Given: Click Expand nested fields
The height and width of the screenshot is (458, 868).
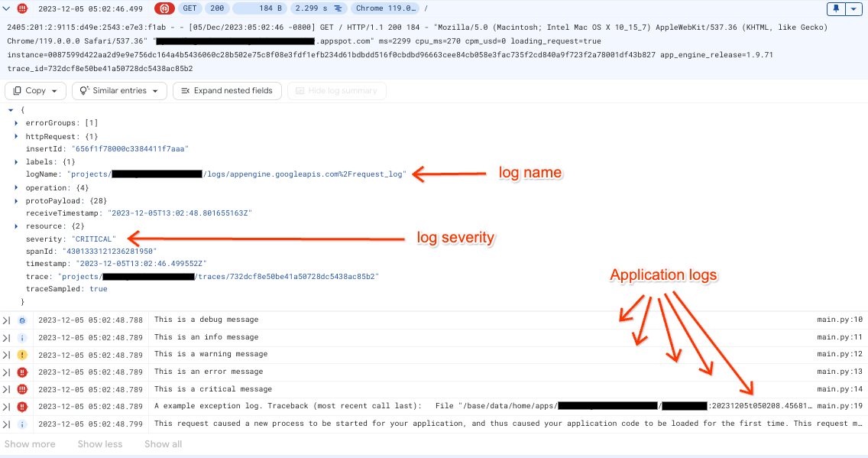Looking at the screenshot, I should point(228,90).
